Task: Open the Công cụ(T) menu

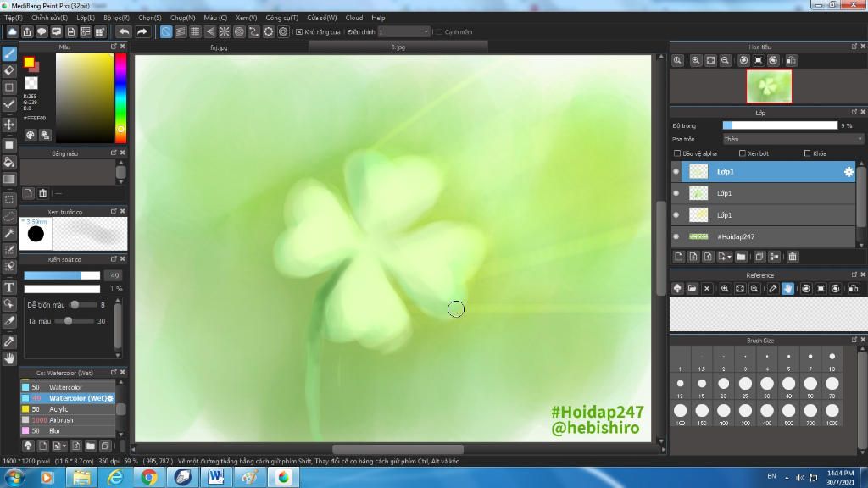Action: (281, 18)
